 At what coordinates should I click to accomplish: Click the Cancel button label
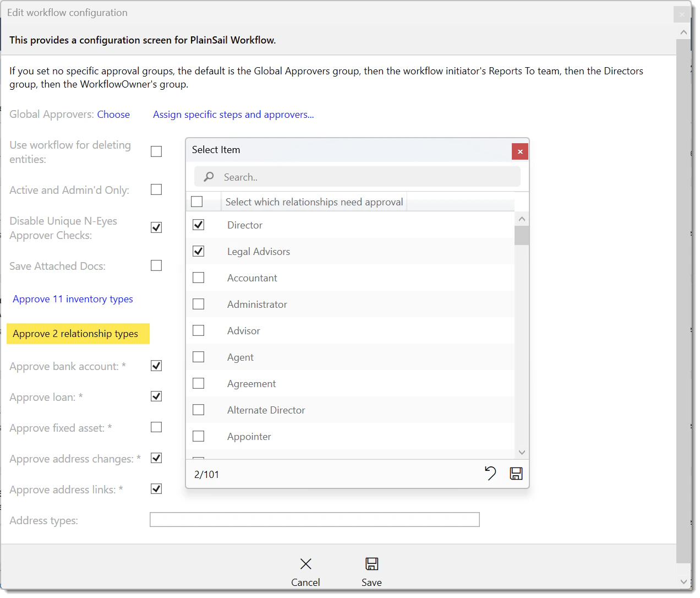pos(305,583)
